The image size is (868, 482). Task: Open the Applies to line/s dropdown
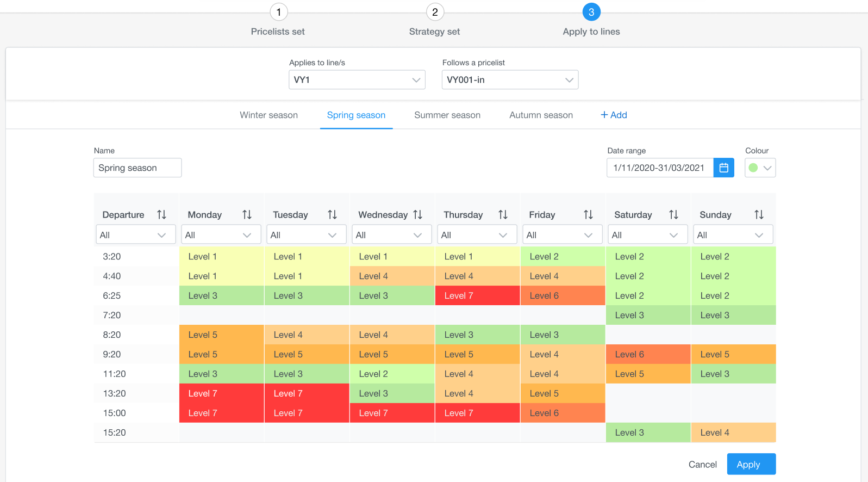pyautogui.click(x=357, y=79)
